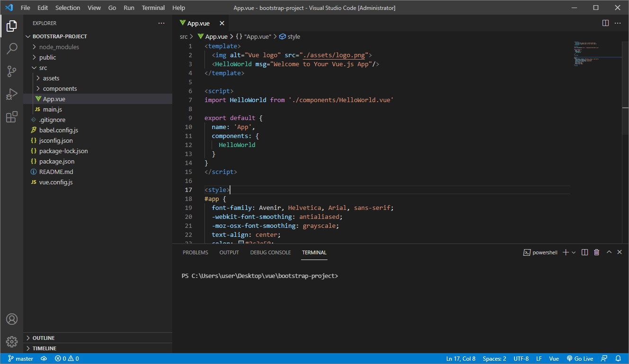Click the Go Live status button
Viewport: 629px width, 364px height.
tap(580, 359)
